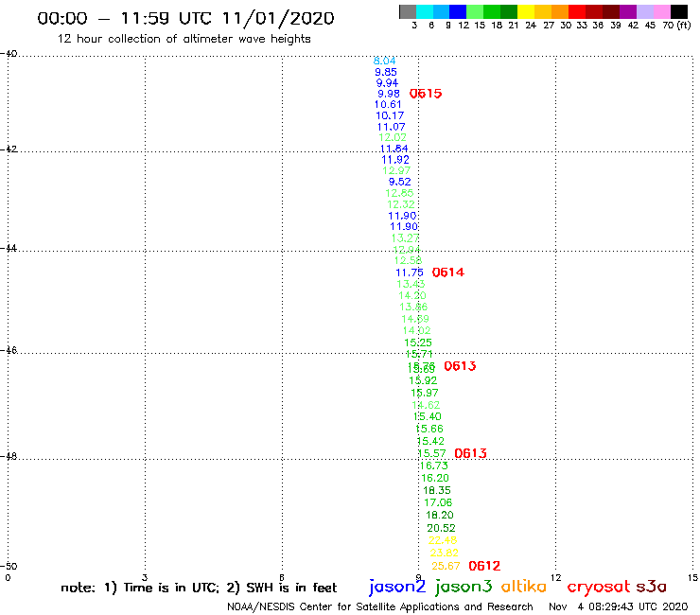Screen dimensions: 700x615
Task: Click the note 'Time is in UTC'
Action: 171,588
